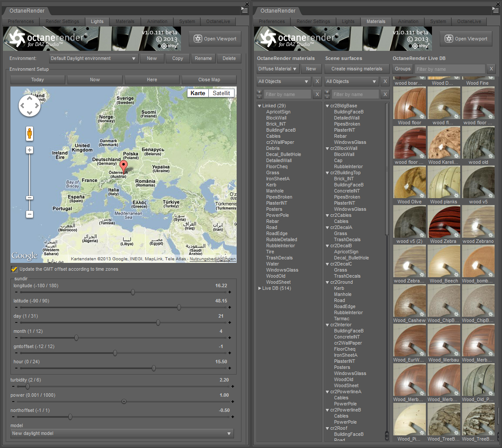This screenshot has height=448, width=502.
Task: Click Create missing materials button
Action: point(357,69)
